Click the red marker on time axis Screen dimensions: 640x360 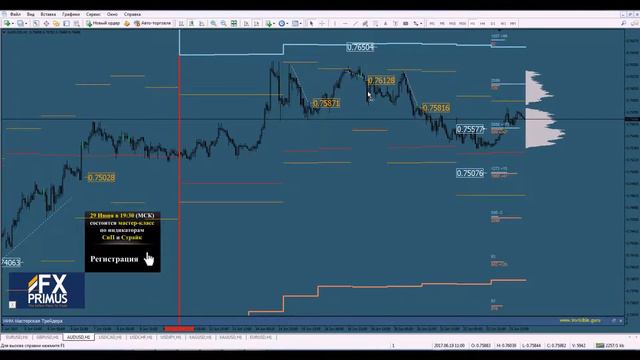tap(180, 329)
